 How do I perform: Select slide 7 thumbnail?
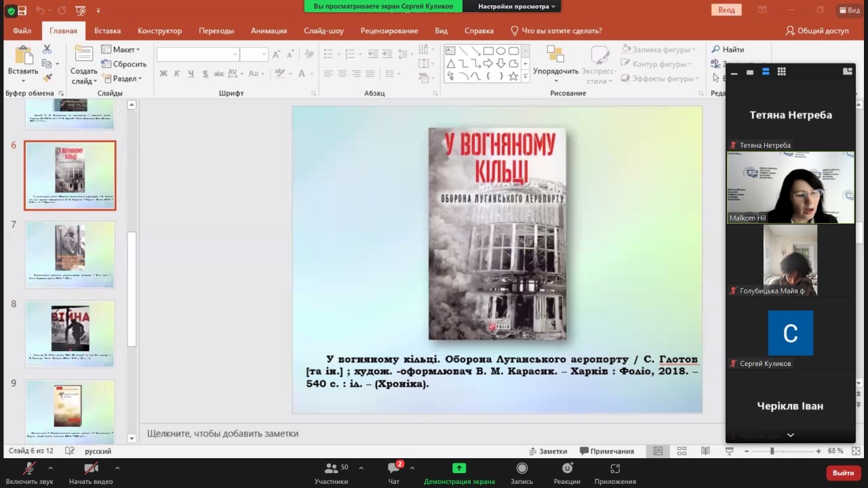click(70, 255)
